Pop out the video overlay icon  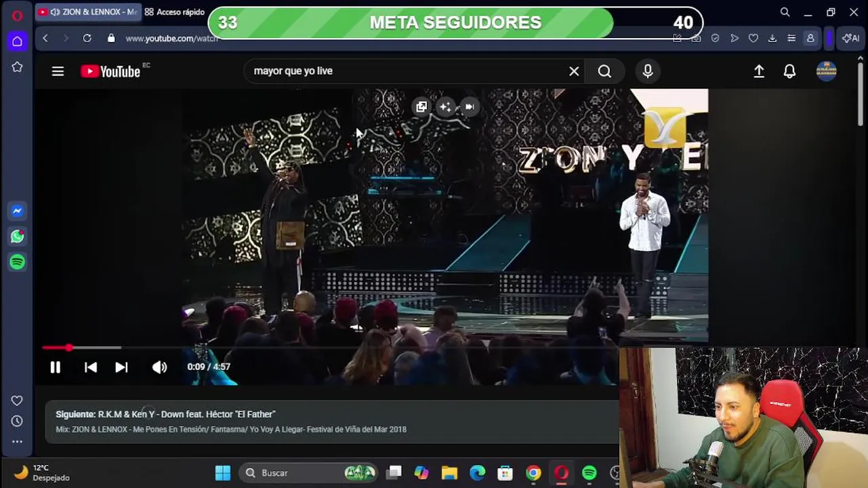pos(421,106)
